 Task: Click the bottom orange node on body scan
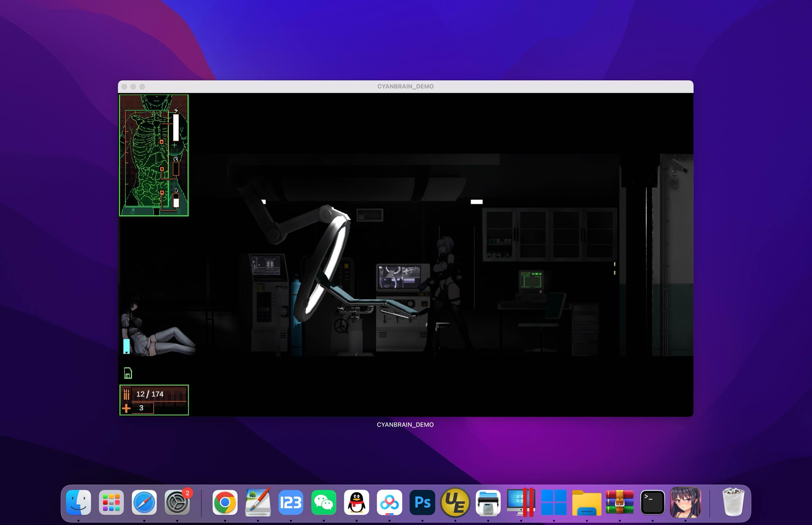coord(162,193)
